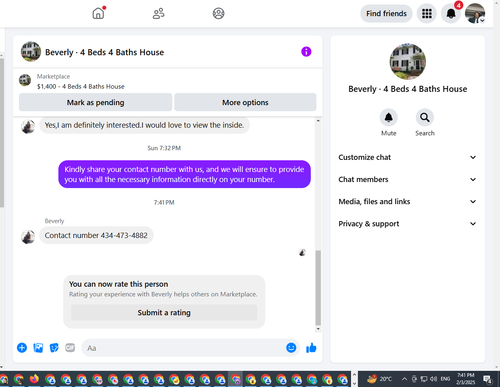Open the Groups icon in top navigation
Viewport: 500px width, 387px height.
click(218, 13)
